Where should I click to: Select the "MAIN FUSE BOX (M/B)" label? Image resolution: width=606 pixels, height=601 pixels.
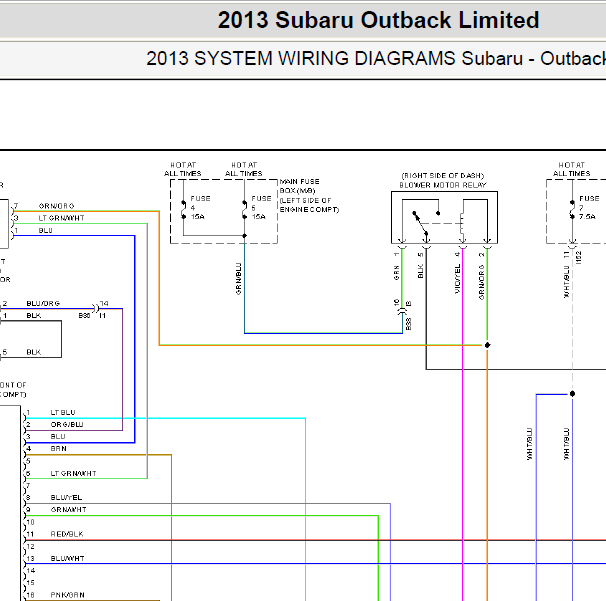pyautogui.click(x=300, y=186)
